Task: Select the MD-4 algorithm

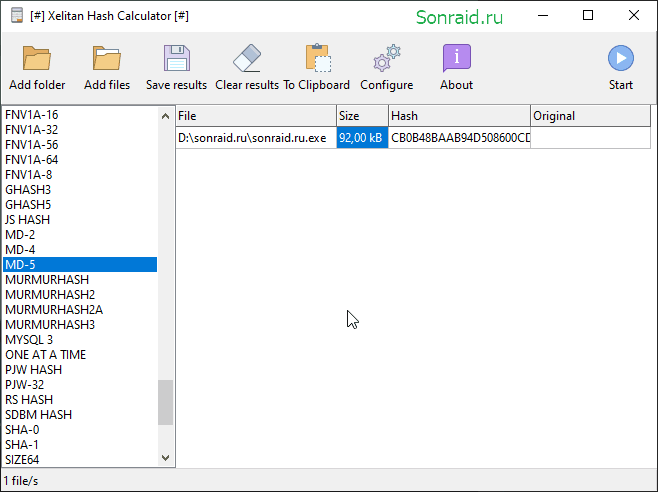Action: pyautogui.click(x=80, y=250)
